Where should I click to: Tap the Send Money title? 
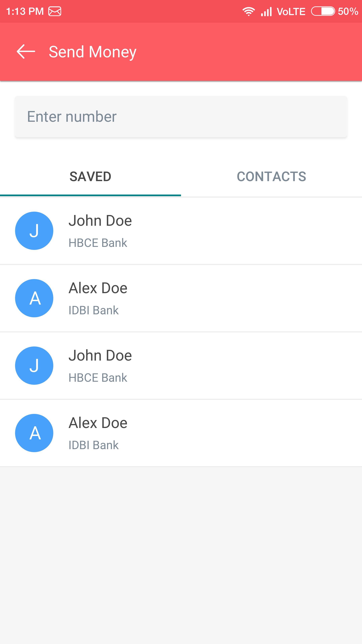point(93,52)
